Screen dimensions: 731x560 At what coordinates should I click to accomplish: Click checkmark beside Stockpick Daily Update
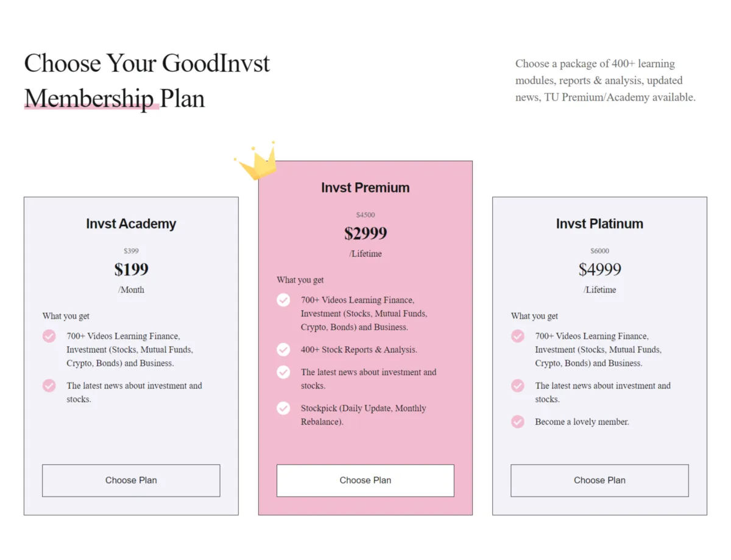[x=283, y=408]
